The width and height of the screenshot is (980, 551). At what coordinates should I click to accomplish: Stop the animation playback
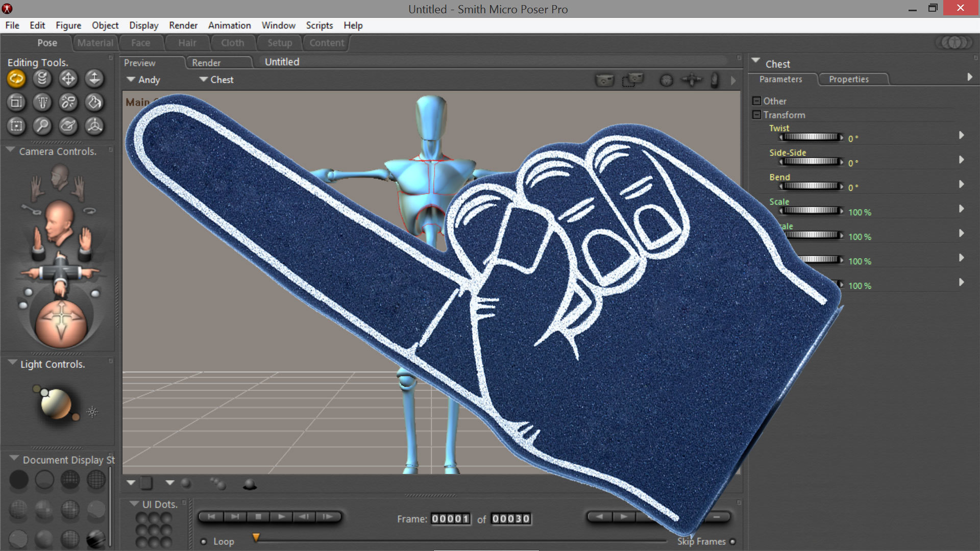(x=258, y=517)
